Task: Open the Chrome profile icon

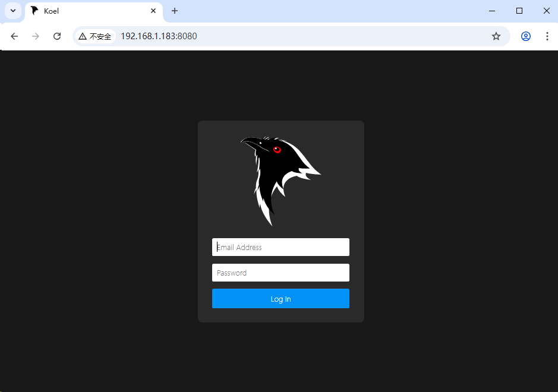Action: tap(525, 36)
